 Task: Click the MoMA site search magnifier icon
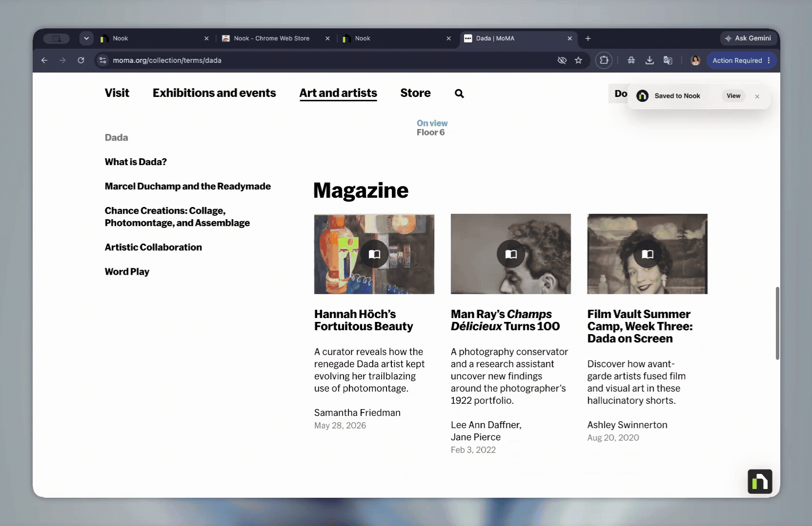pyautogui.click(x=459, y=94)
